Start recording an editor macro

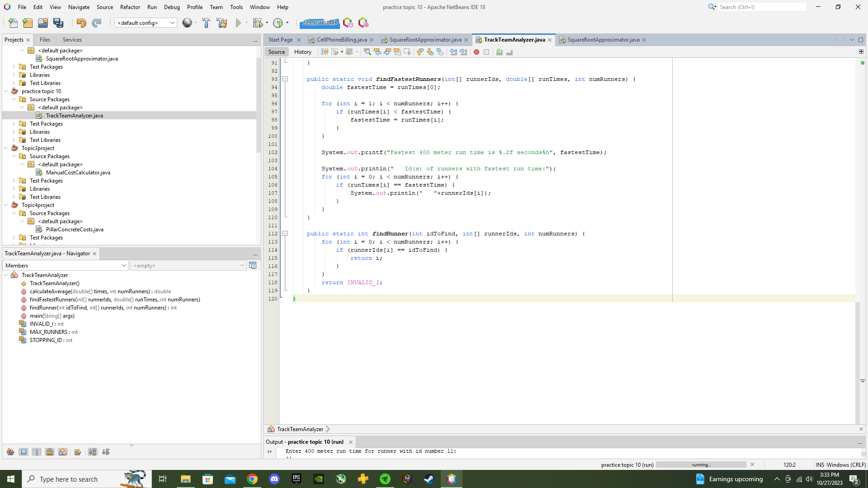(x=476, y=52)
